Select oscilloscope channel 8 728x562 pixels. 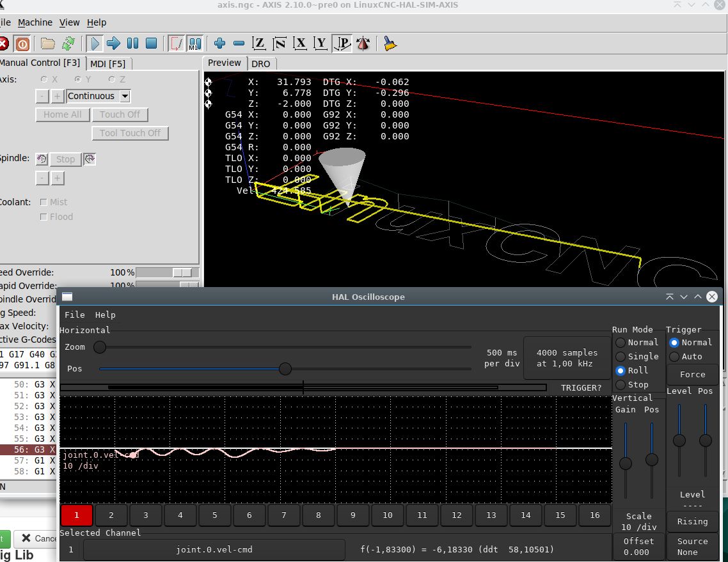pos(319,515)
